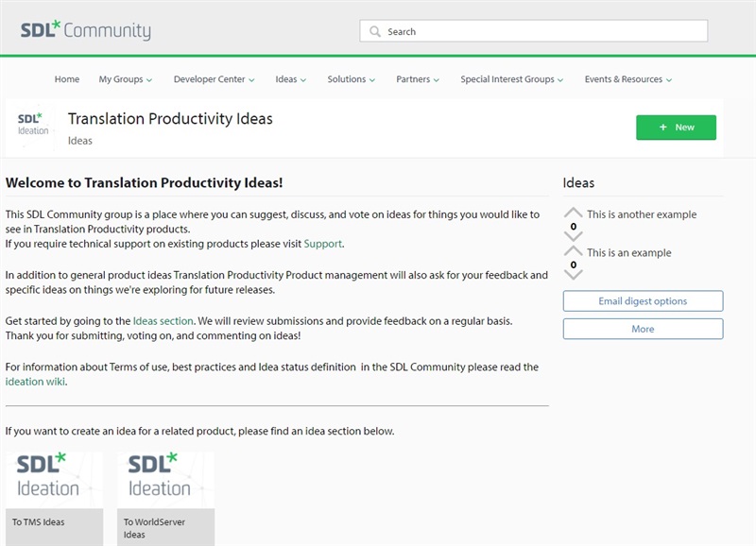Image resolution: width=756 pixels, height=546 pixels.
Task: Focus the Search input field
Action: coord(533,31)
